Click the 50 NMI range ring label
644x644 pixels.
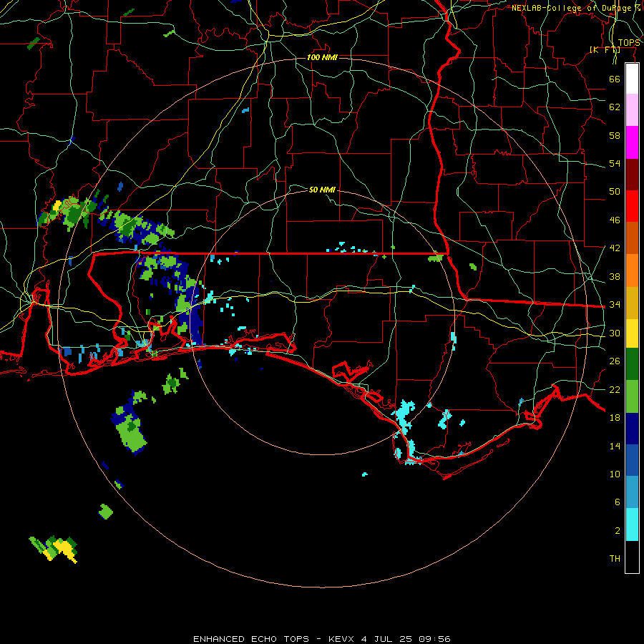[x=322, y=190]
